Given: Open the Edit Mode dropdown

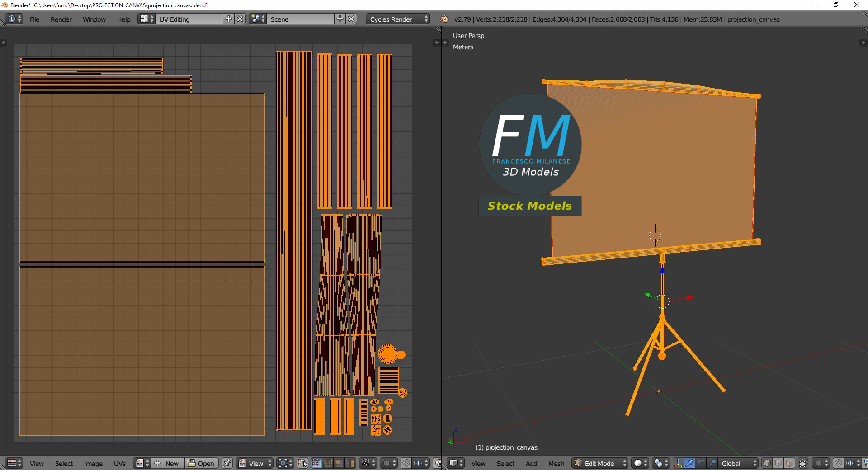Looking at the screenshot, I should (600, 463).
